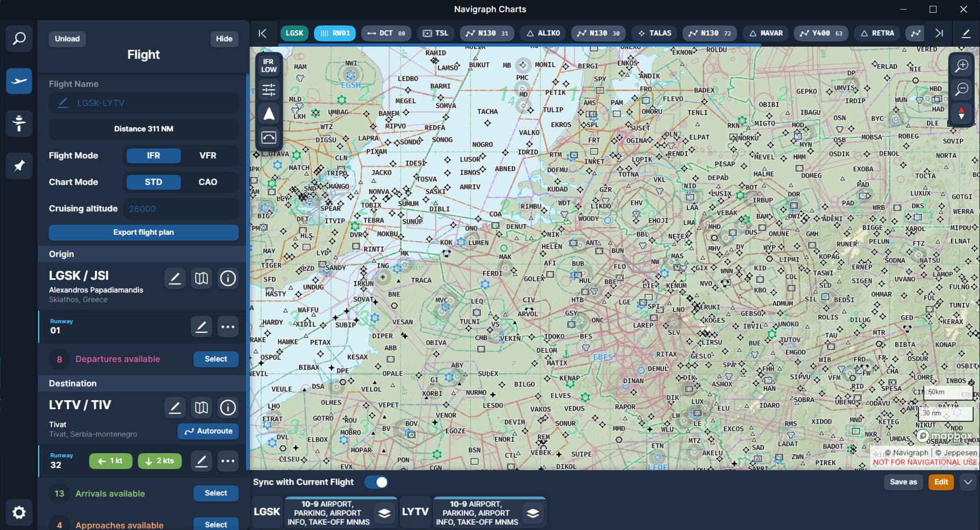Screen dimensions: 980x530
Task: Open the Flight airplane sidebar icon
Action: tap(19, 81)
